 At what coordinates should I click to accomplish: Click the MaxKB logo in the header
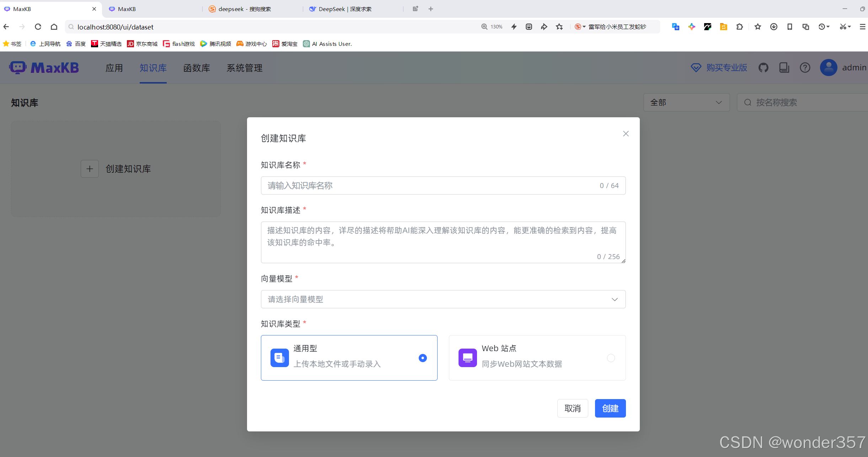tap(44, 68)
